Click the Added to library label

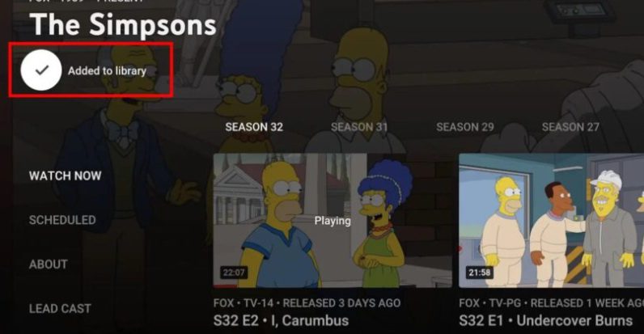pyautogui.click(x=107, y=70)
